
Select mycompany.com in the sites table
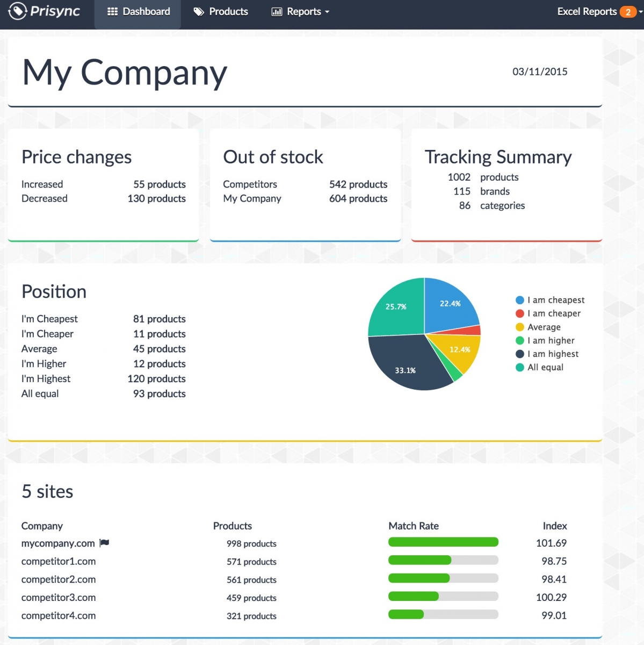click(57, 543)
